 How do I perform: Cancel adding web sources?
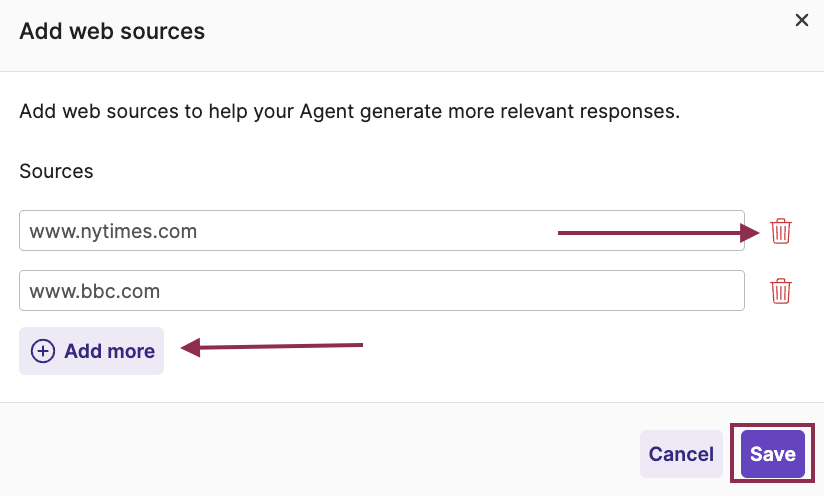[681, 454]
